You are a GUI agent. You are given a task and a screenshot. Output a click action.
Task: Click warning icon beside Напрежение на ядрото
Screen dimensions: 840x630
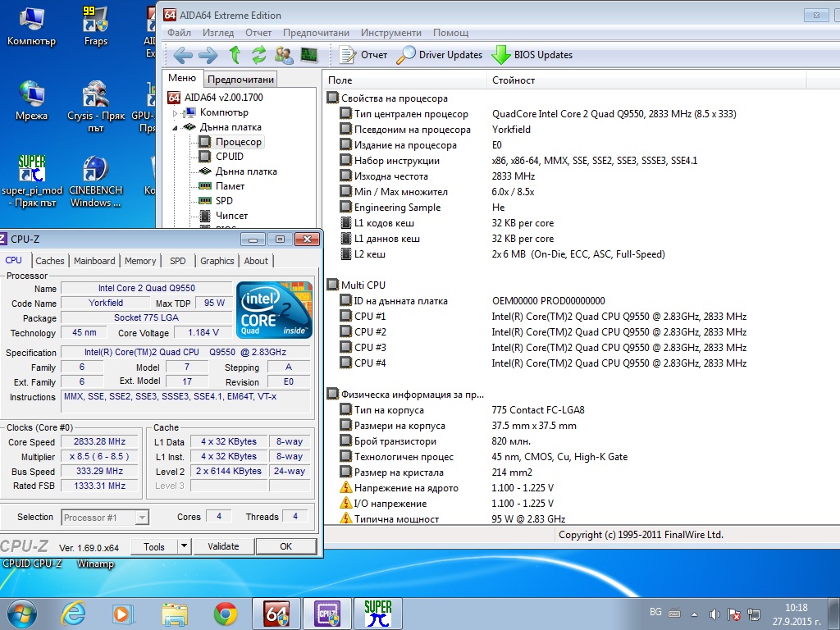(x=346, y=487)
